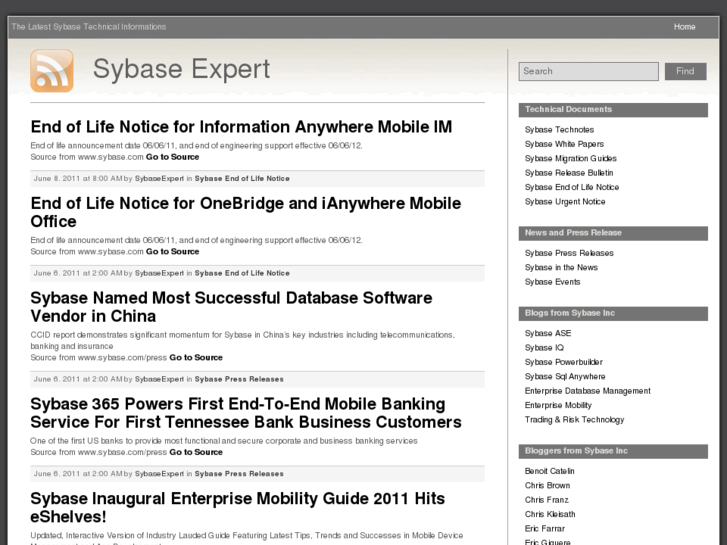Open Sybase Named Most Successful Database Vendor article
Screen dimensions: 727x545
tap(231, 307)
